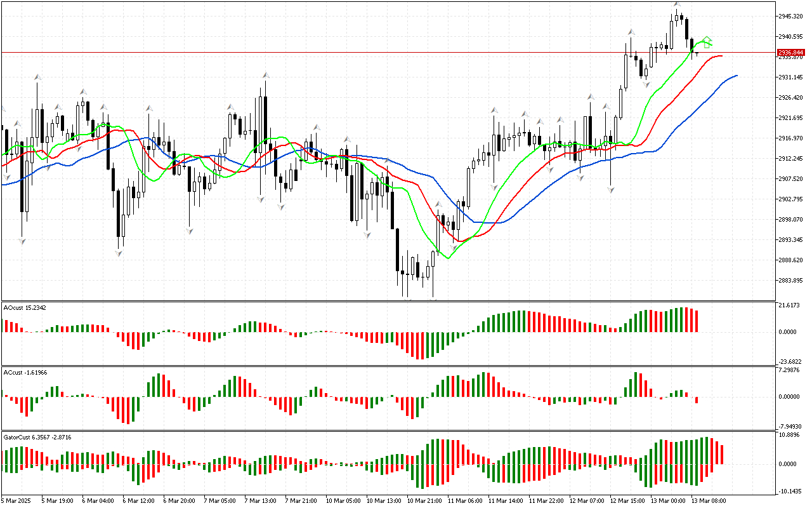Select the 13 Mar 08:00 time label
The height and width of the screenshot is (508, 812).
point(709,501)
